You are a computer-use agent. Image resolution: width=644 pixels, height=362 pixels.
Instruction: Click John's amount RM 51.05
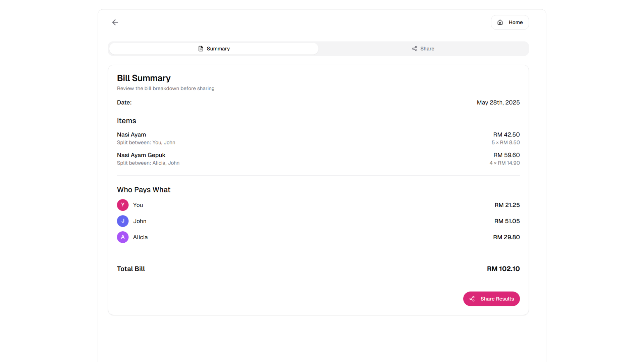pyautogui.click(x=507, y=221)
